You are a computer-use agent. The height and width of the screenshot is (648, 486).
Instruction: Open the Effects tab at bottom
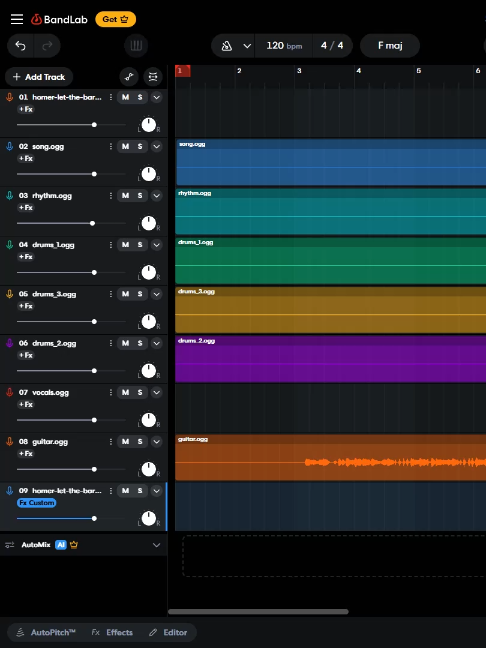[x=112, y=632]
